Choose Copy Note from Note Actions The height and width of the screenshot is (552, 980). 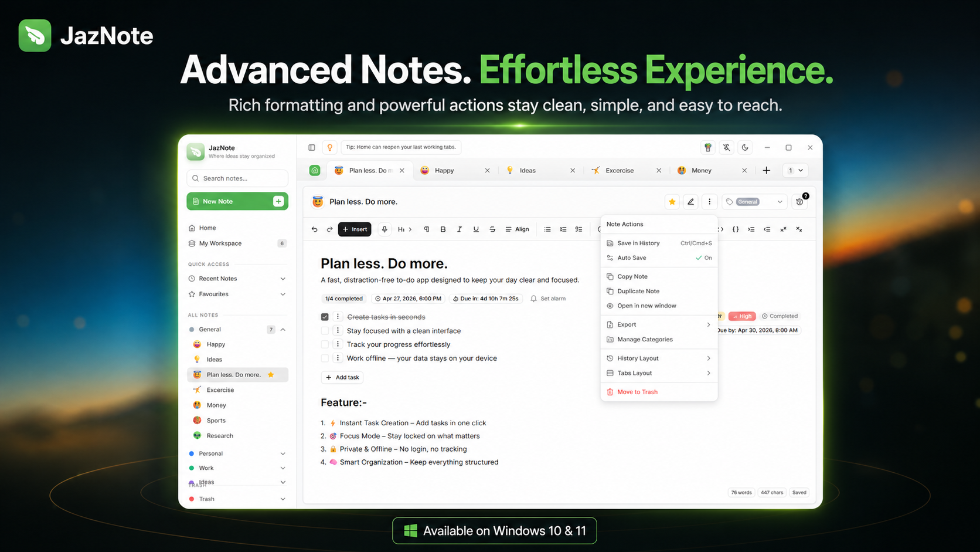[x=659, y=276]
